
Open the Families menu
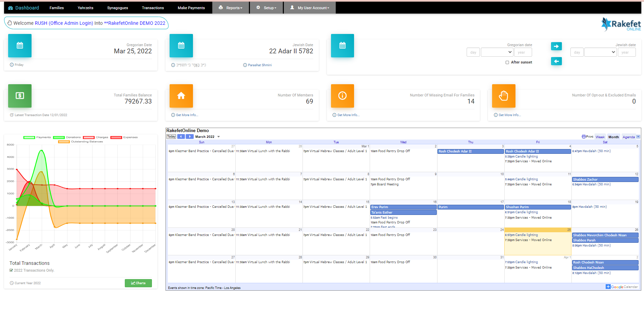click(x=57, y=8)
